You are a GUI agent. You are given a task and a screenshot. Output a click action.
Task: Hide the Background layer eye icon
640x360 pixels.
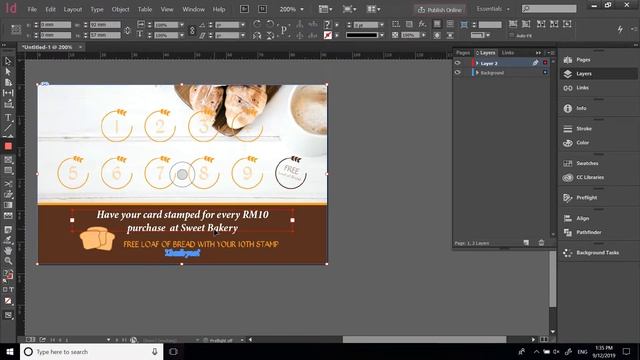click(x=458, y=73)
